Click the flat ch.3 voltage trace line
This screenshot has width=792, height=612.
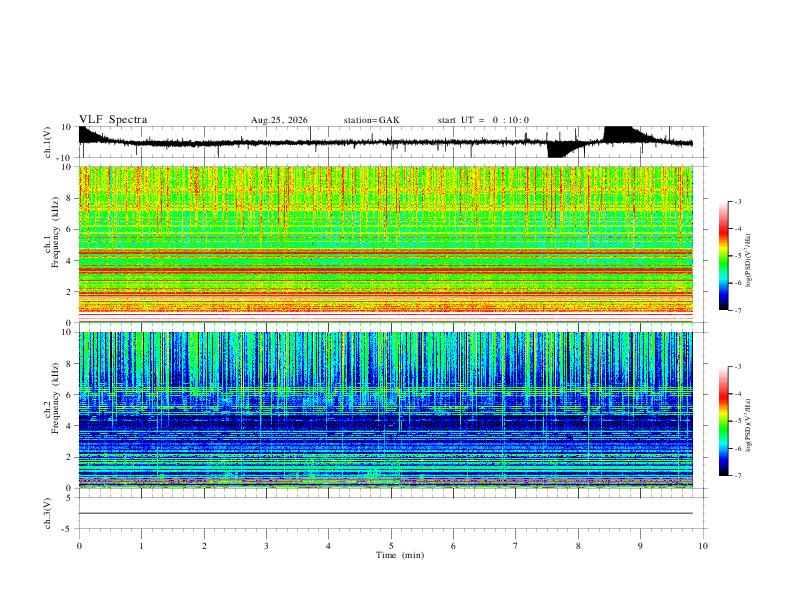coord(385,514)
